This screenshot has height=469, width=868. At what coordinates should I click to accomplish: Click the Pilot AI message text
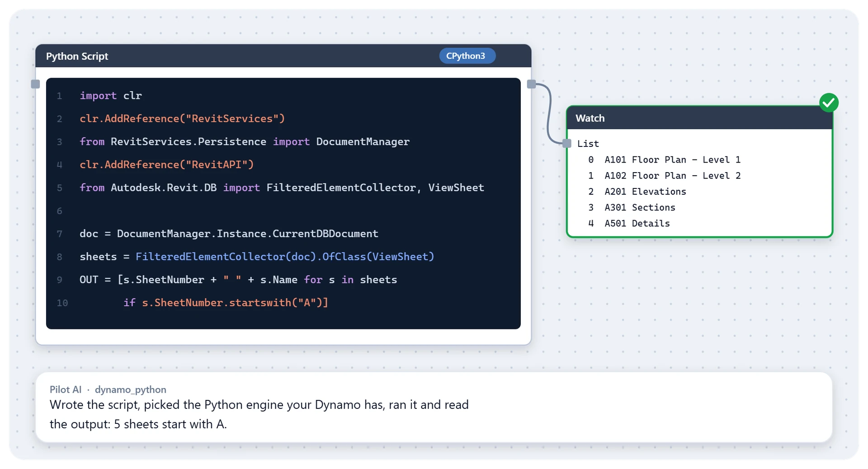pos(259,414)
